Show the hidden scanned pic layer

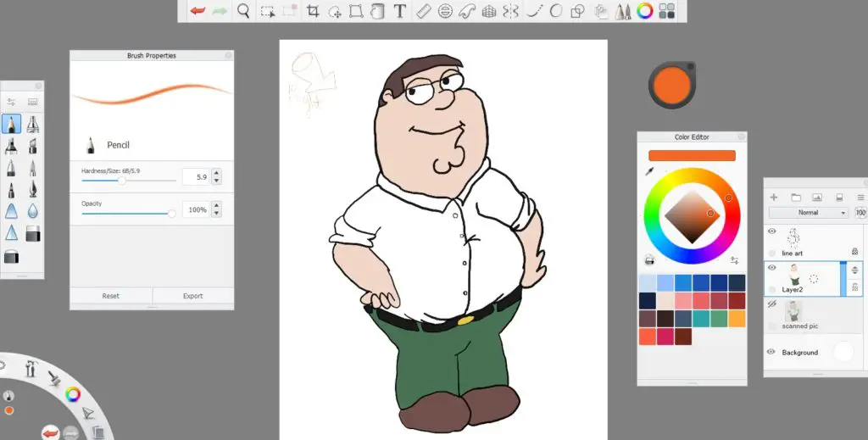click(x=771, y=304)
